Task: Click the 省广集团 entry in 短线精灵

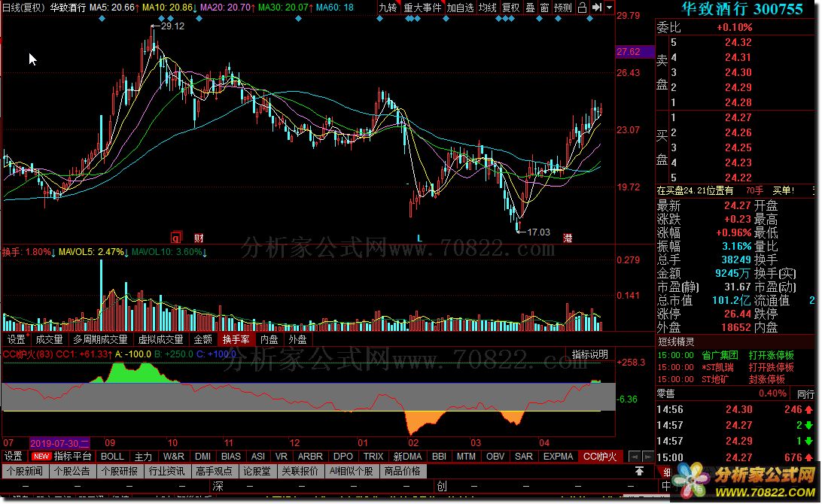Action: [x=720, y=355]
